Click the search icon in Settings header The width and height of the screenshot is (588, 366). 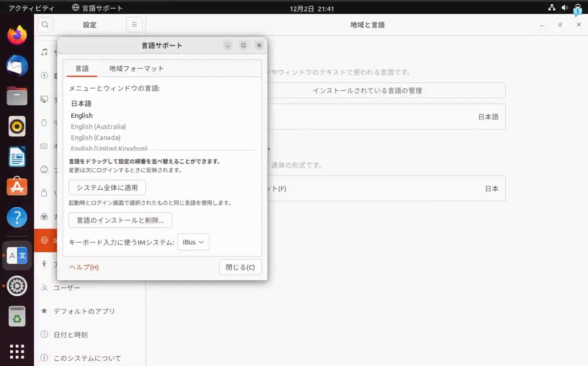tap(45, 25)
